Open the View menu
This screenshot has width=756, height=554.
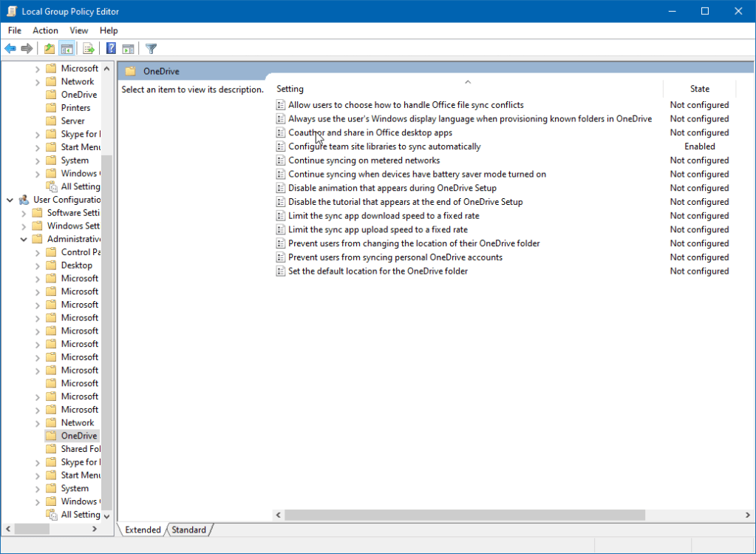coord(78,30)
